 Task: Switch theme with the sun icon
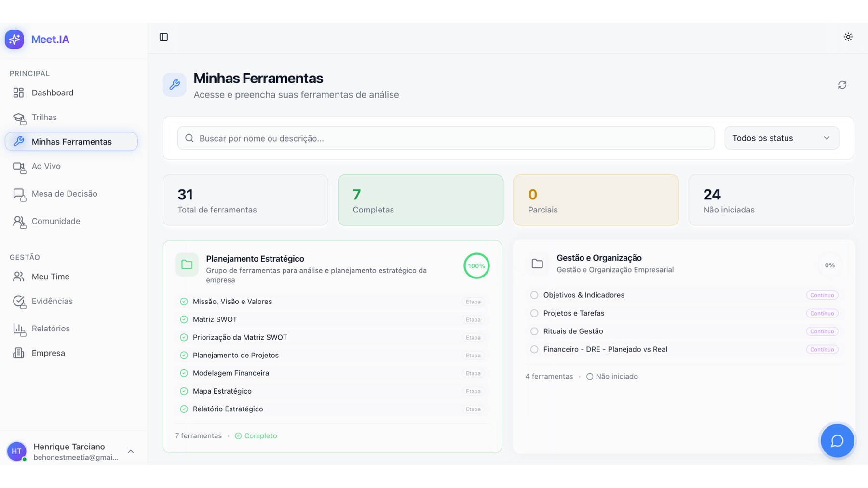click(x=848, y=37)
